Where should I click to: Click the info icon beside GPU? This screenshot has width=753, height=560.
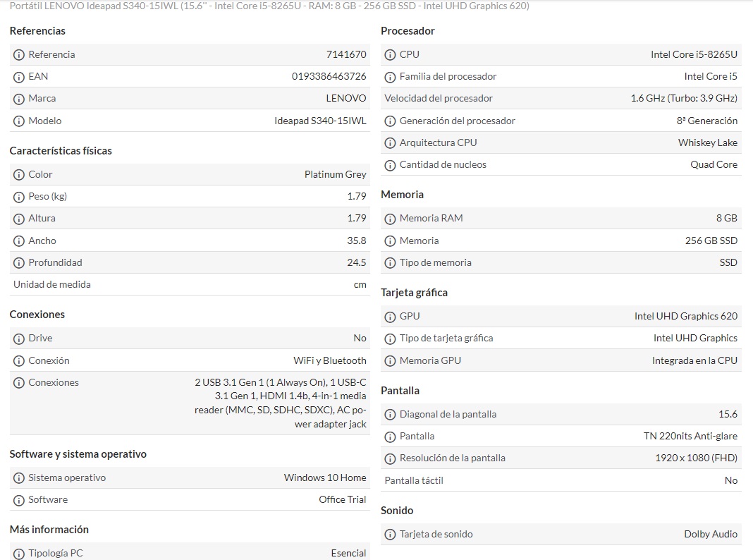coord(390,317)
